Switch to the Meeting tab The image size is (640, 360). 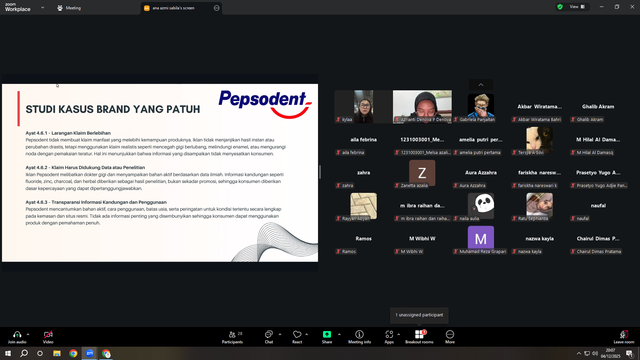[69, 8]
